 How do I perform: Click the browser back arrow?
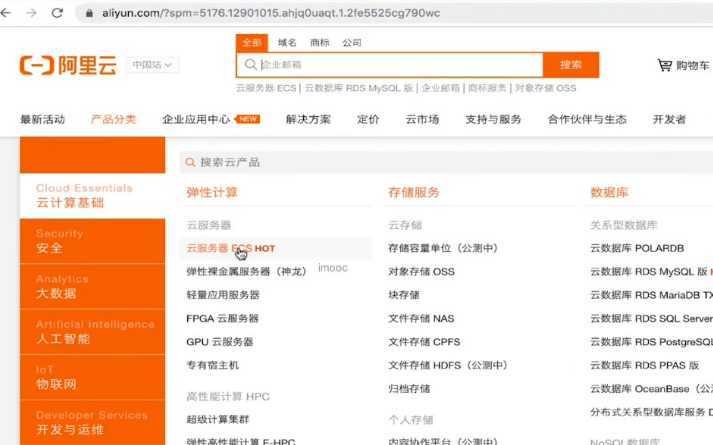pyautogui.click(x=5, y=13)
